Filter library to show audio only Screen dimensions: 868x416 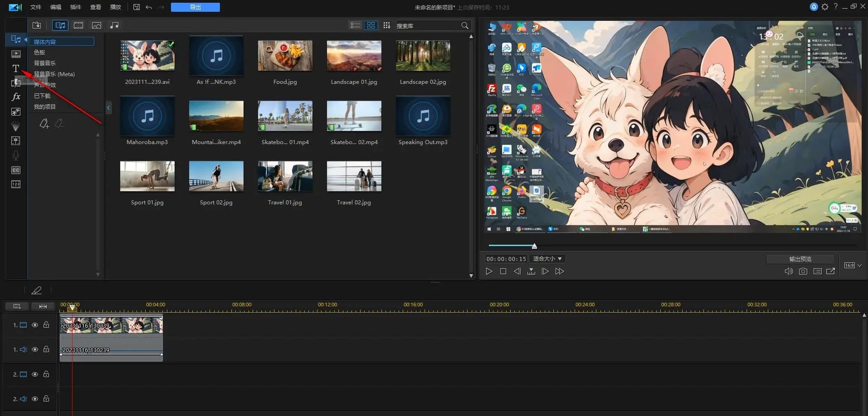pos(114,25)
